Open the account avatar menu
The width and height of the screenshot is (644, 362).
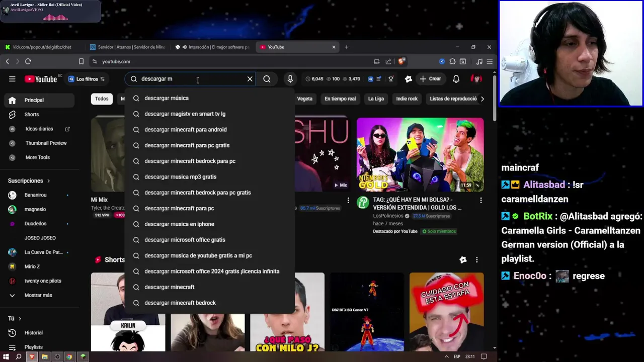tap(476, 79)
